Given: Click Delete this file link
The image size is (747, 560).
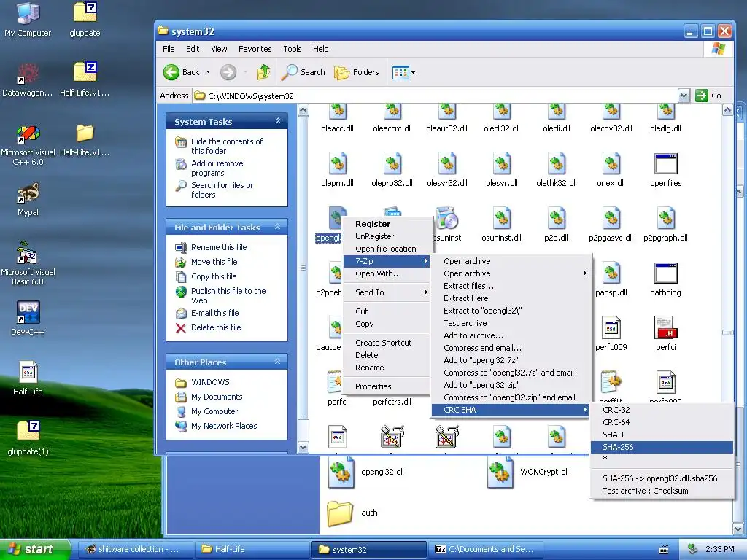Looking at the screenshot, I should coord(216,327).
